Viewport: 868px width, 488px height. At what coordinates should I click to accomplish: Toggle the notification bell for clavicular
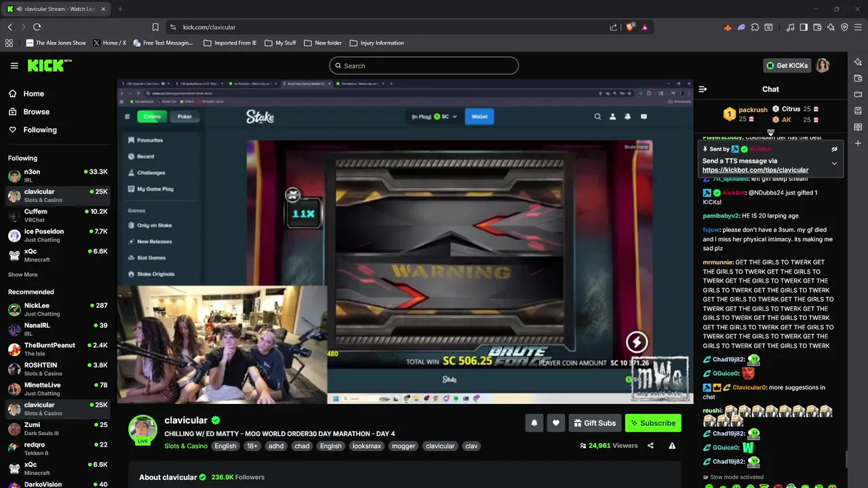pyautogui.click(x=534, y=423)
